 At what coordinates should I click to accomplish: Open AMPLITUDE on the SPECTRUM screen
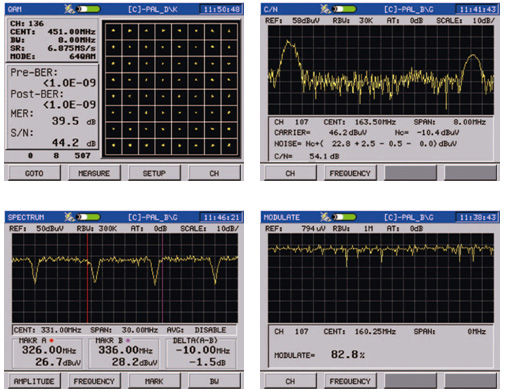tap(34, 381)
